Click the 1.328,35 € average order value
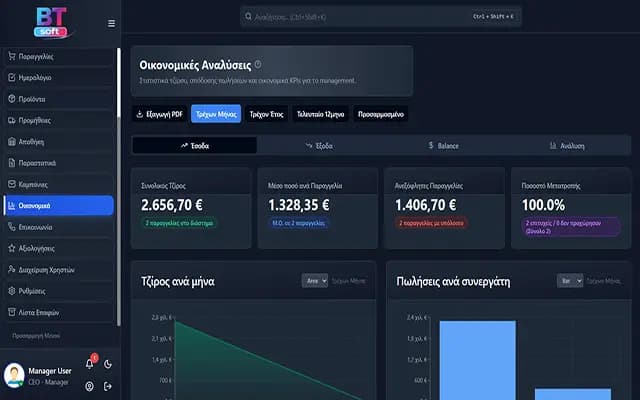Viewport: 640px width, 400px height. click(x=299, y=205)
